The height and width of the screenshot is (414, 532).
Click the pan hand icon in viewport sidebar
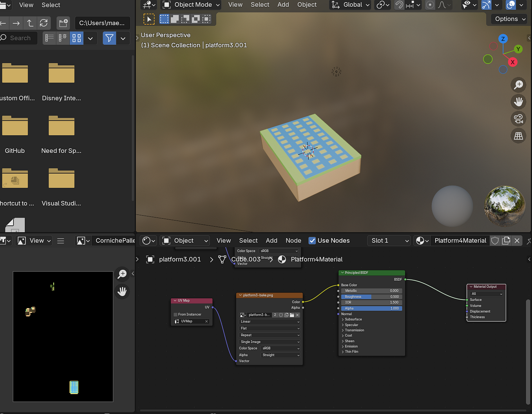(518, 102)
